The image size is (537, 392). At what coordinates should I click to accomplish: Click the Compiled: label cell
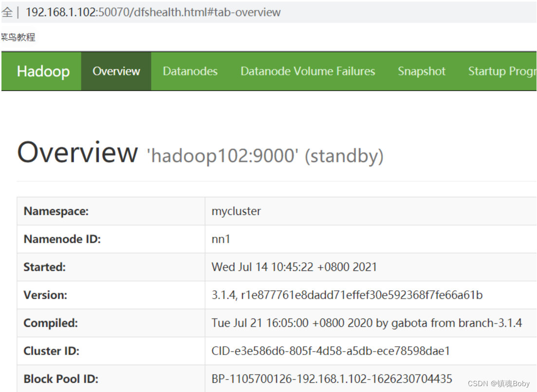111,323
